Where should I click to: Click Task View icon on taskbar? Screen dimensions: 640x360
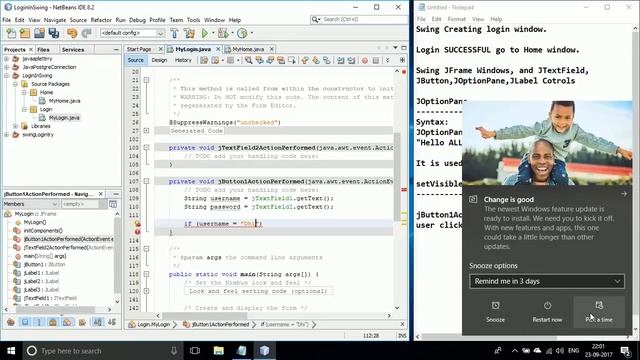195,351
